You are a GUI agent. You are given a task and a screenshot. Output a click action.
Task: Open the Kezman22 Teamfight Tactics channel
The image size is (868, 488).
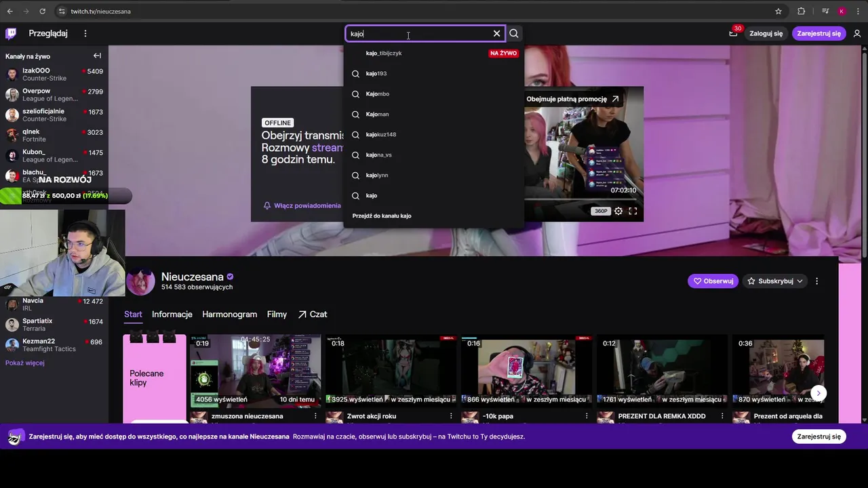pos(54,344)
